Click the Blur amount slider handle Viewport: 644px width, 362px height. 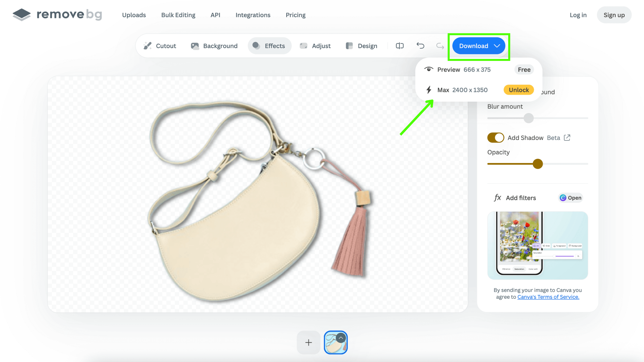coord(528,118)
